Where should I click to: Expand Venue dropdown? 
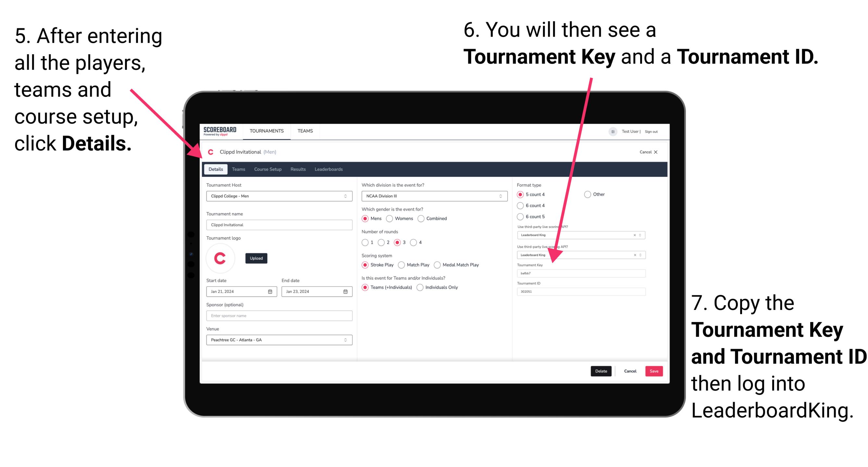pos(345,340)
